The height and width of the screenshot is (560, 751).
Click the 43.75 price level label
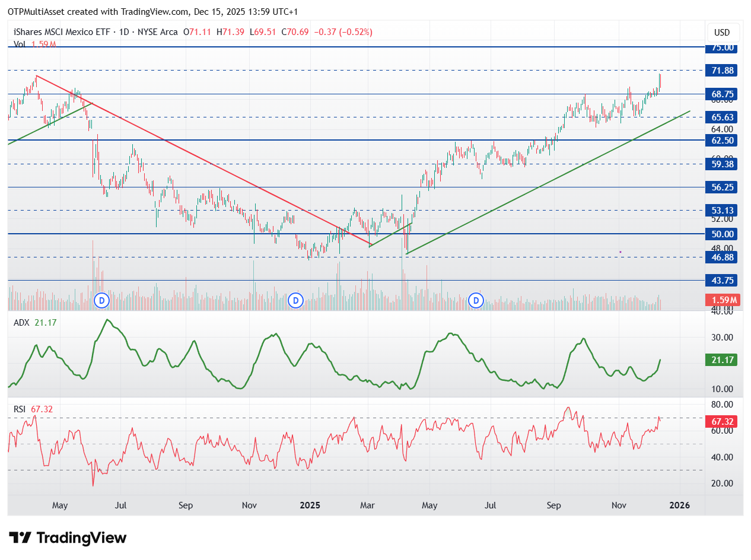pyautogui.click(x=721, y=281)
